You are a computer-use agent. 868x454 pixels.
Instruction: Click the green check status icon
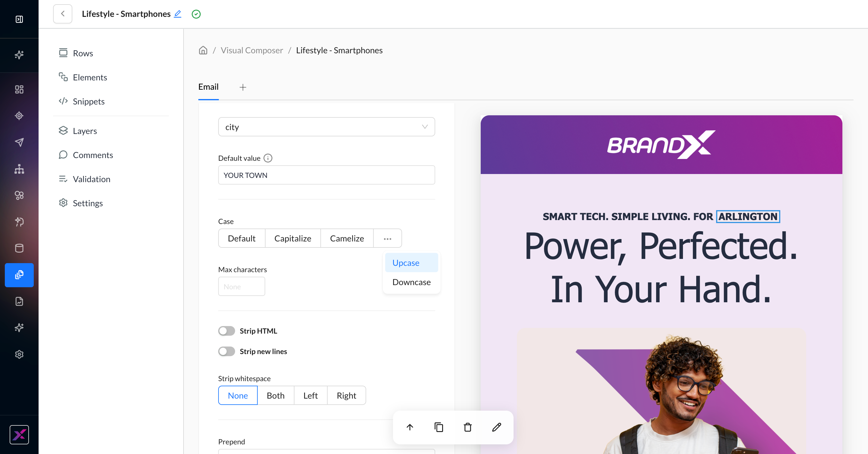point(196,14)
